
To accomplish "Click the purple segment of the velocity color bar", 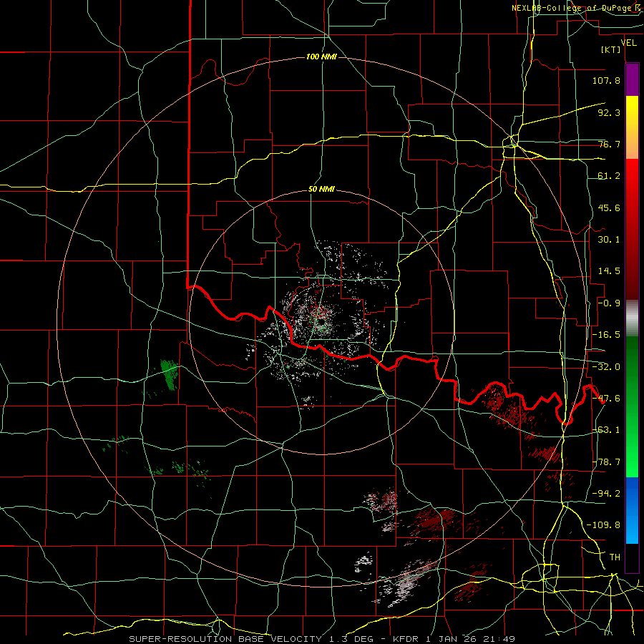I will pyautogui.click(x=632, y=80).
